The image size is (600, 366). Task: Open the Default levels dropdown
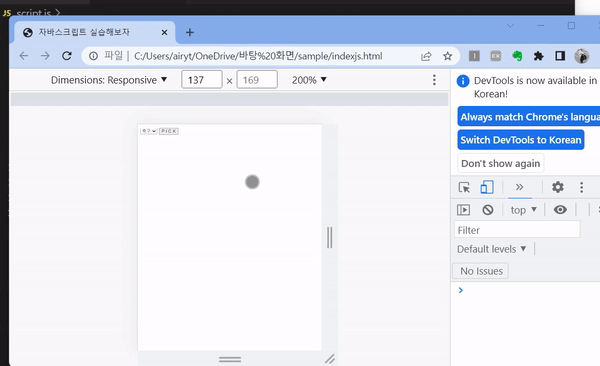click(491, 249)
